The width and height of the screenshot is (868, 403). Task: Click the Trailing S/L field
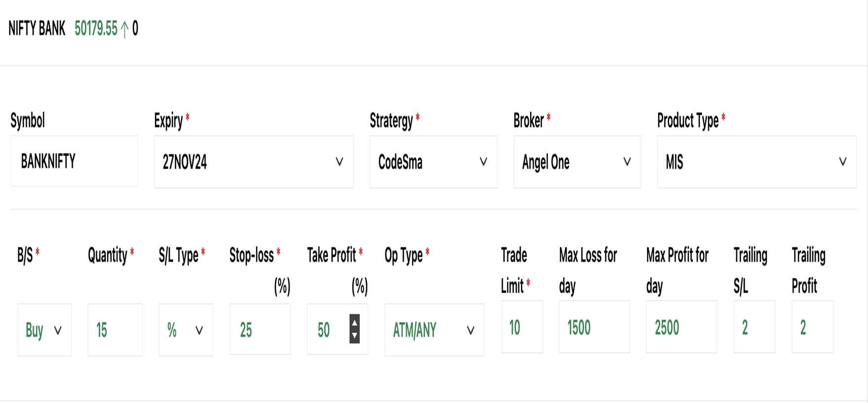[x=754, y=328]
